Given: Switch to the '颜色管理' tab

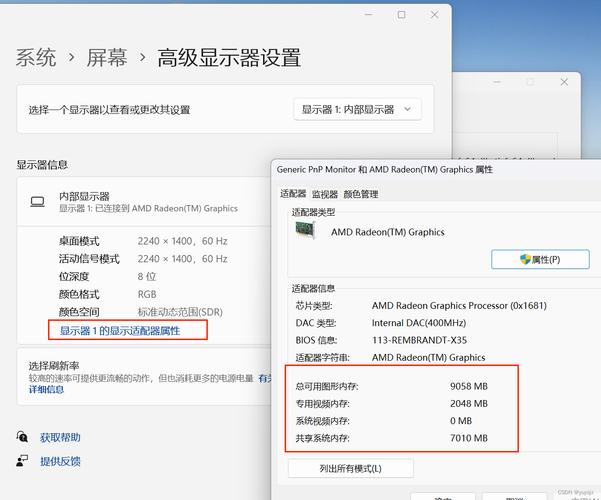Looking at the screenshot, I should coord(361,194).
